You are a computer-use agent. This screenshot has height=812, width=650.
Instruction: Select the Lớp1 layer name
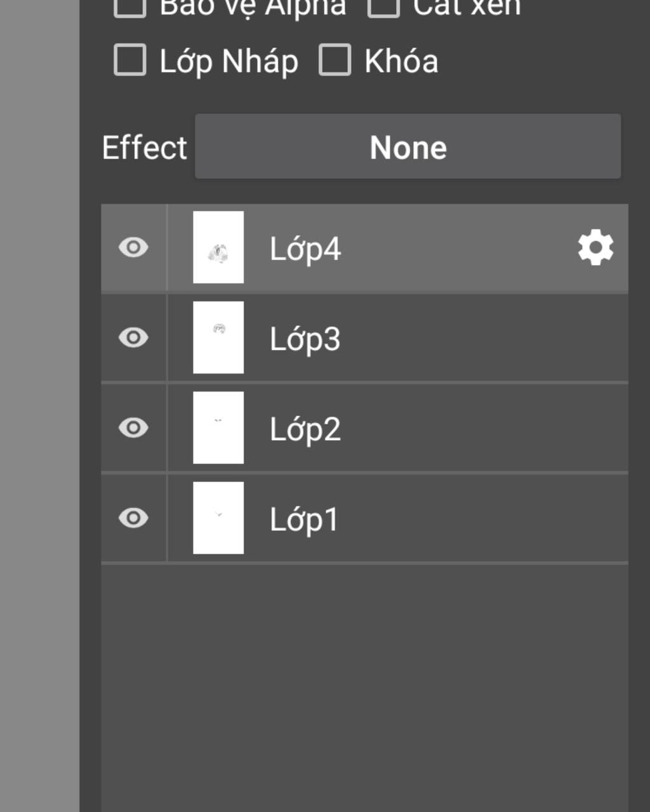(304, 519)
